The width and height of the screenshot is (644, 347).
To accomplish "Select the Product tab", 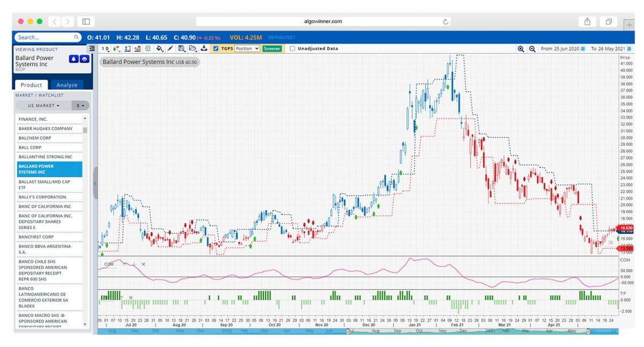I will (x=31, y=85).
